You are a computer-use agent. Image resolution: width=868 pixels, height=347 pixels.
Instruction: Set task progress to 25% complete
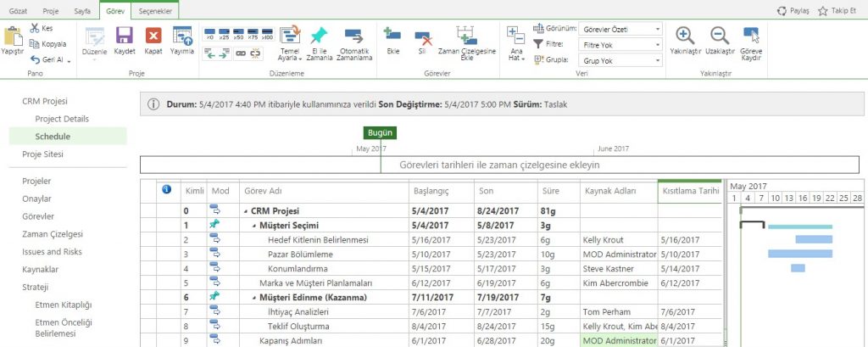pyautogui.click(x=224, y=35)
